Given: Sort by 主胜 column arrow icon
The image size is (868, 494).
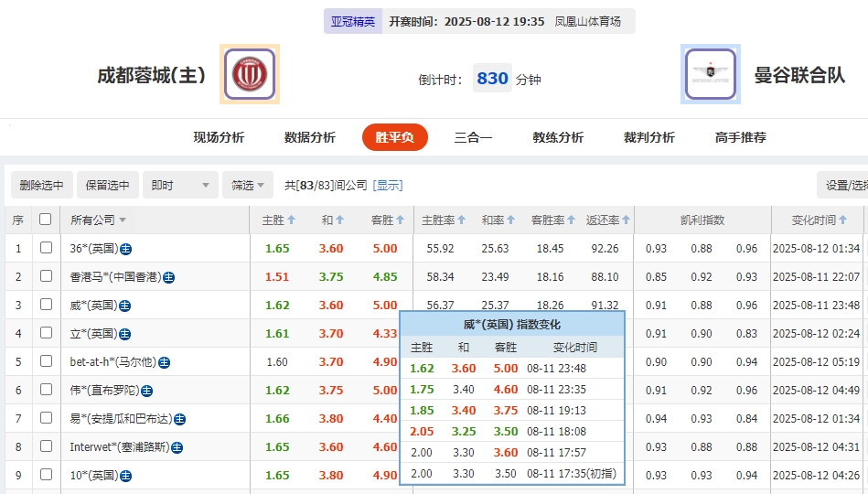Looking at the screenshot, I should coord(292,220).
